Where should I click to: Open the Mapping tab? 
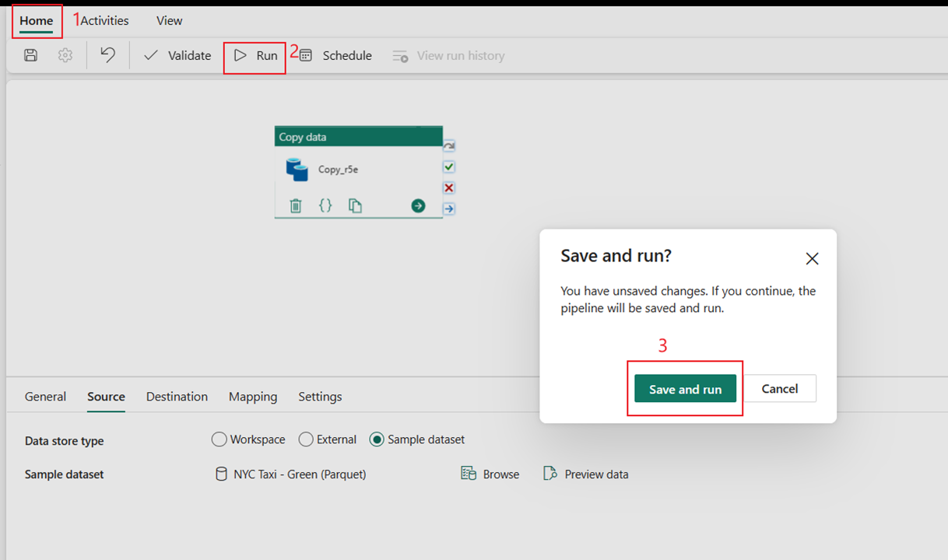coord(253,397)
